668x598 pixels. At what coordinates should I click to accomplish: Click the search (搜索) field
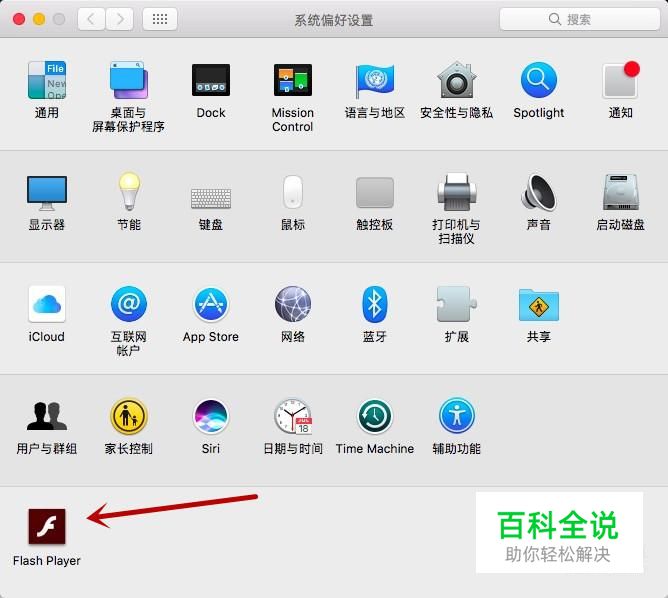(x=580, y=19)
